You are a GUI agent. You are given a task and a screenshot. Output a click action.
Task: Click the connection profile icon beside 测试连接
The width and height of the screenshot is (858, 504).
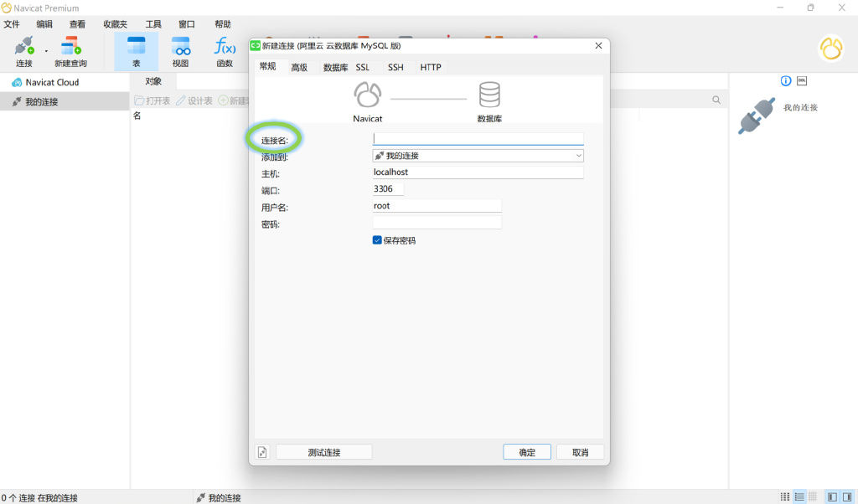[262, 452]
